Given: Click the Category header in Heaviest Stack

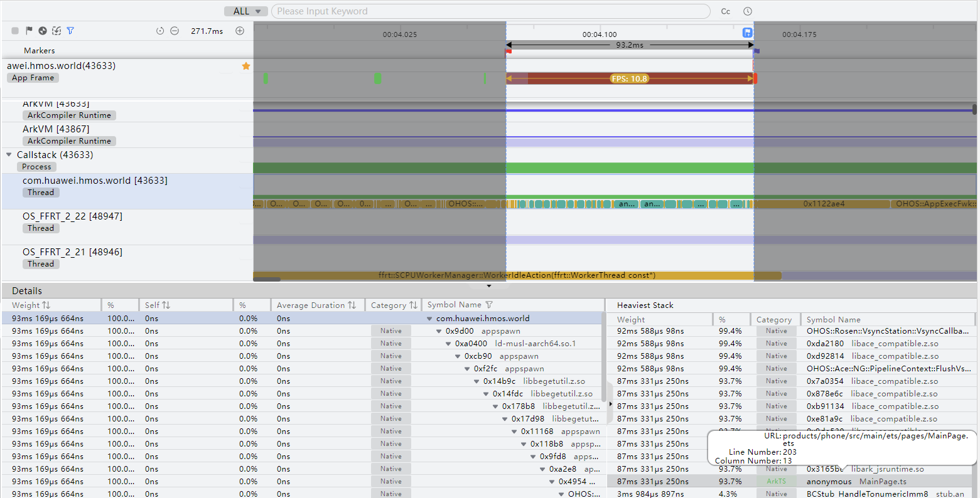Looking at the screenshot, I should pyautogui.click(x=774, y=320).
